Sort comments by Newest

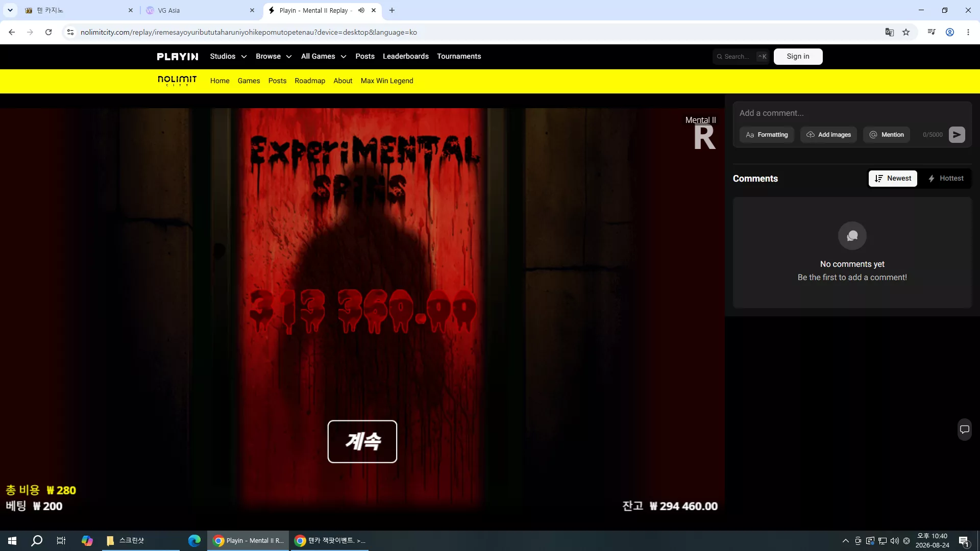(x=893, y=179)
